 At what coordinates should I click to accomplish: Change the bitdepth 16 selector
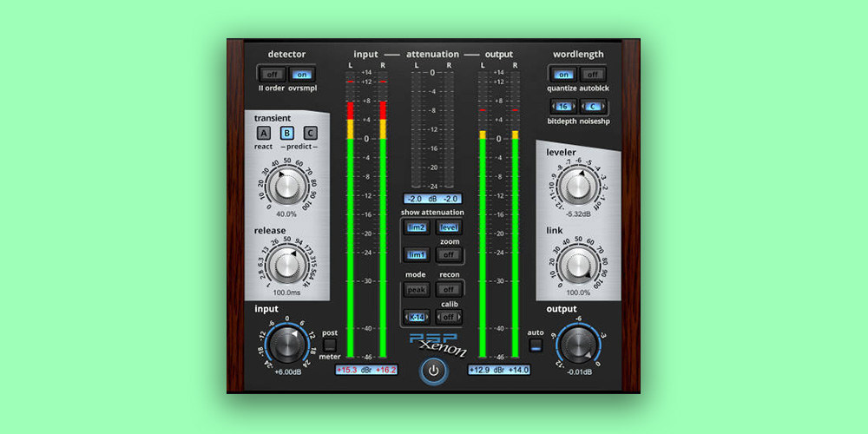point(562,107)
